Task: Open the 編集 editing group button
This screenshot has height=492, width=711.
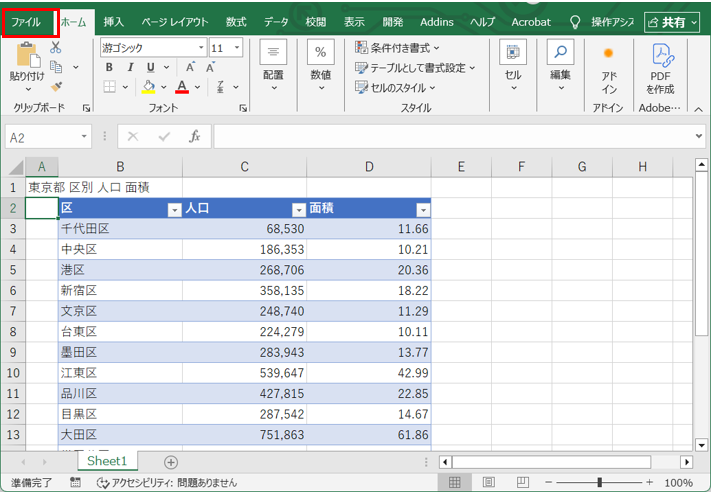Action: tap(560, 66)
